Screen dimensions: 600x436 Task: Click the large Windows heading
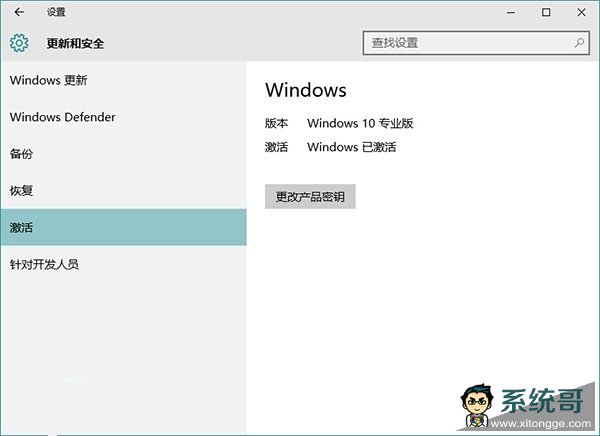tap(306, 90)
